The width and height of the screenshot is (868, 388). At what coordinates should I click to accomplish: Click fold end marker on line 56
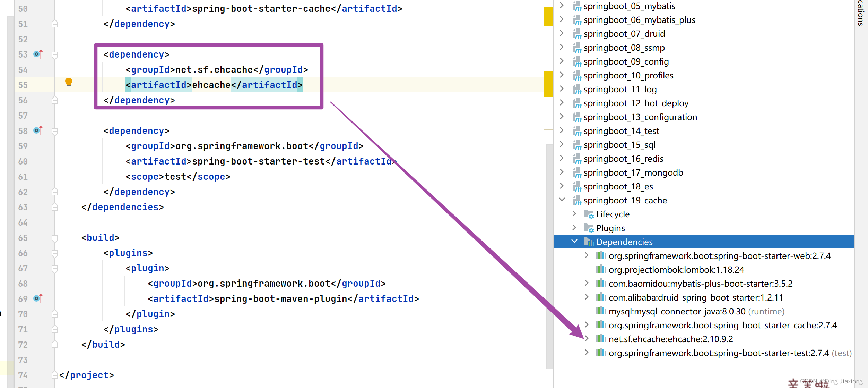(x=55, y=100)
